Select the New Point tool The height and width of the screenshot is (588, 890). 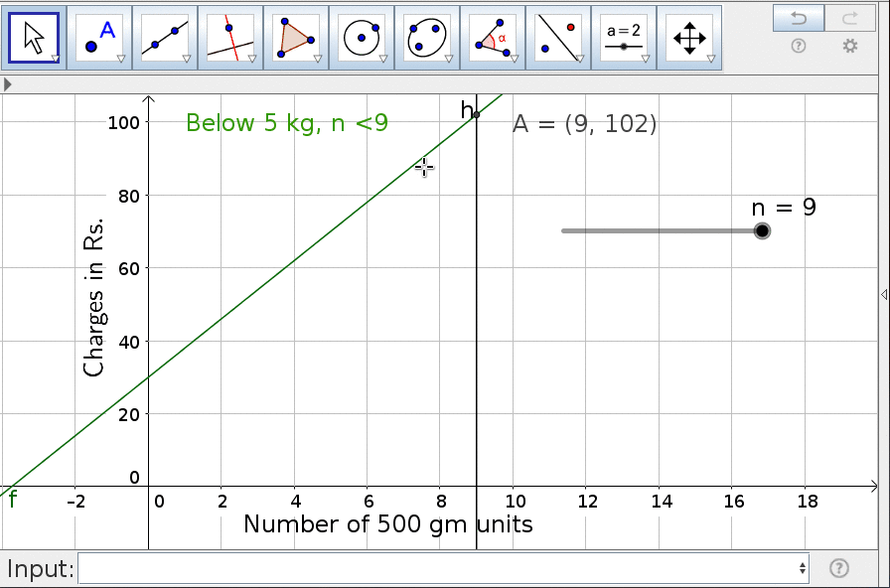click(99, 38)
